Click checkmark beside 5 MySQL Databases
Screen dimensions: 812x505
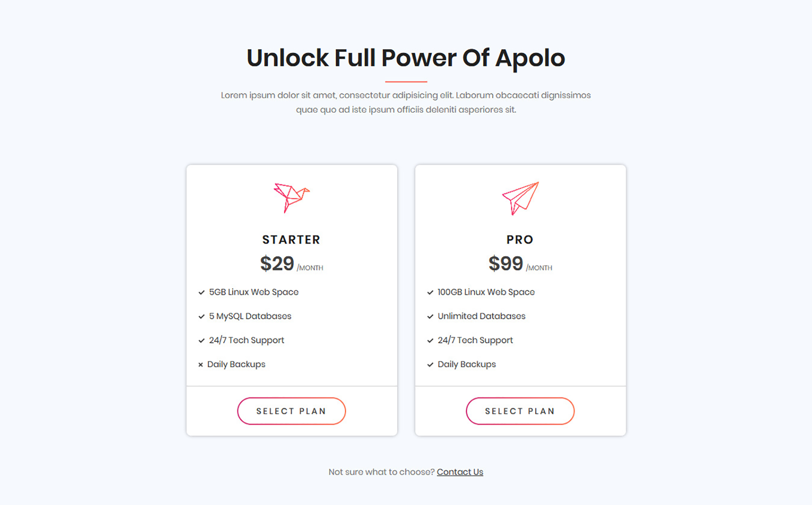(202, 316)
